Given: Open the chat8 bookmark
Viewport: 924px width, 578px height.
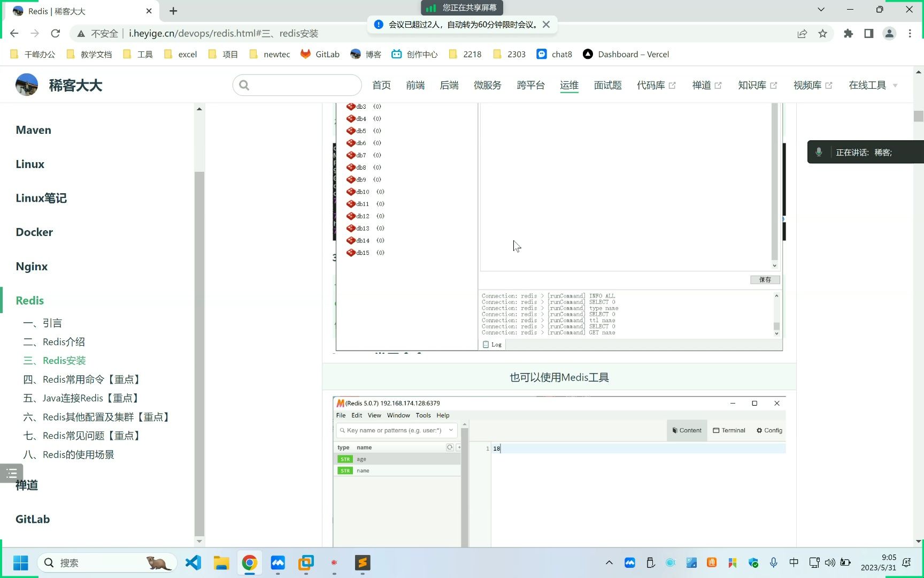Looking at the screenshot, I should pos(555,54).
